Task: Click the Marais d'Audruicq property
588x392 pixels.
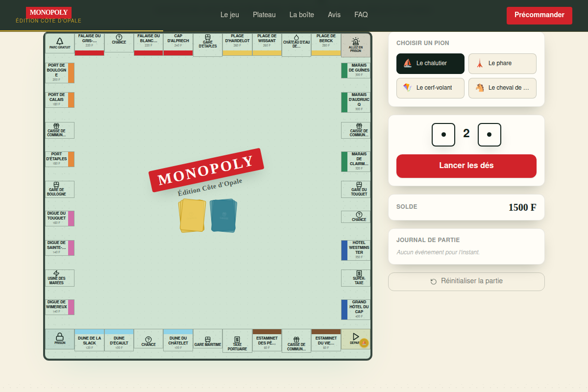Action: click(356, 102)
